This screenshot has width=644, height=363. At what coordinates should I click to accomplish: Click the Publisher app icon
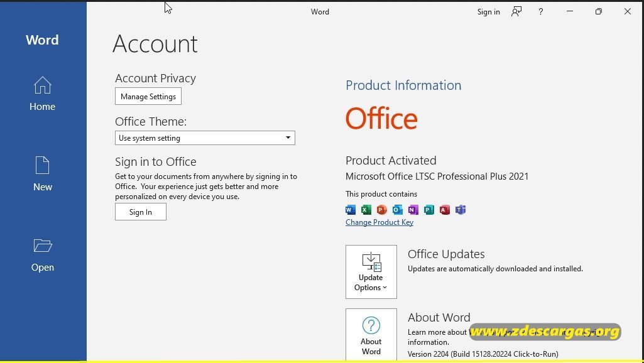pyautogui.click(x=428, y=210)
